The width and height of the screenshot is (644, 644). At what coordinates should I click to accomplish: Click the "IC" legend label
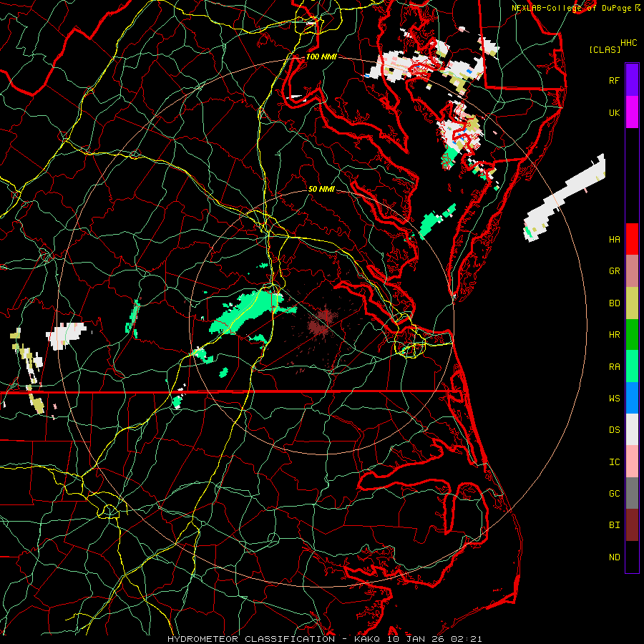click(x=614, y=462)
